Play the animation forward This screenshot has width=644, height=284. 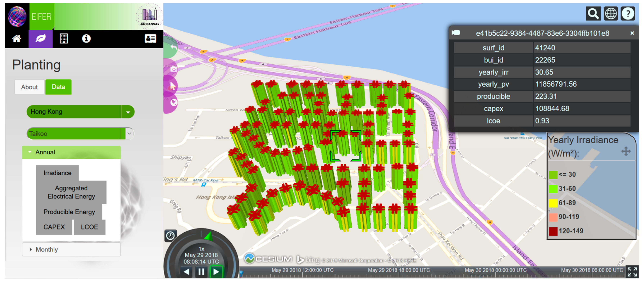216,272
